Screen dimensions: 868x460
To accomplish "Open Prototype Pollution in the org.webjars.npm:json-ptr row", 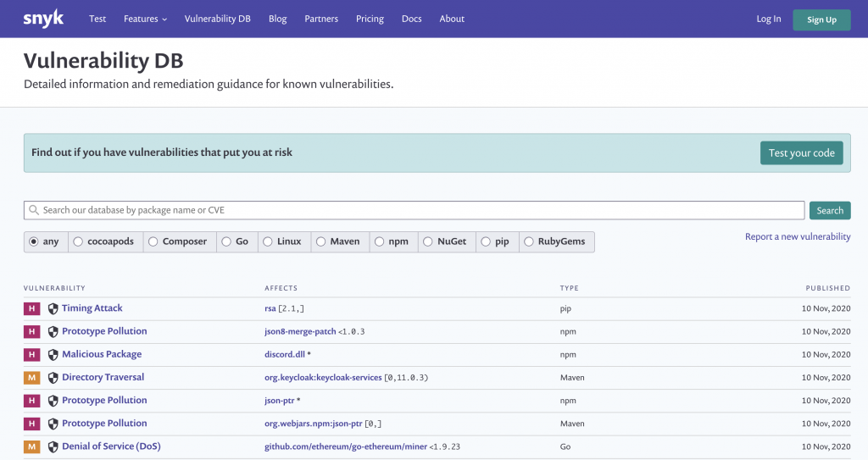I will coord(104,423).
